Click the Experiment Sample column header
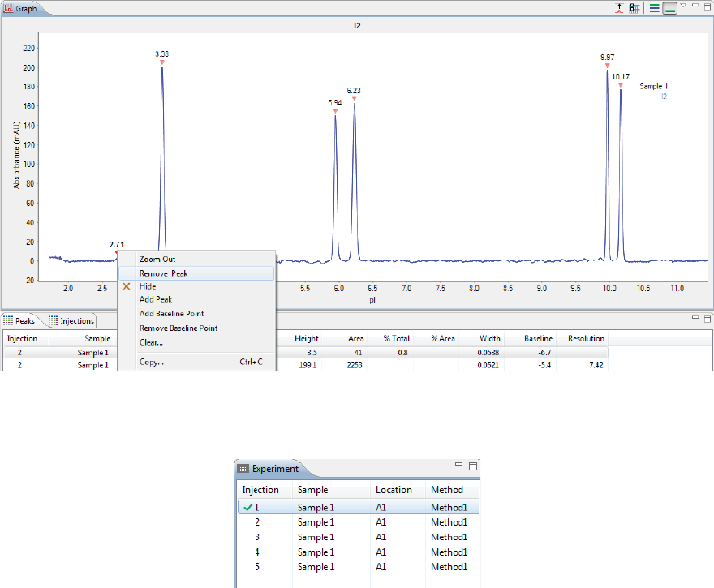The image size is (714, 588). pyautogui.click(x=312, y=490)
